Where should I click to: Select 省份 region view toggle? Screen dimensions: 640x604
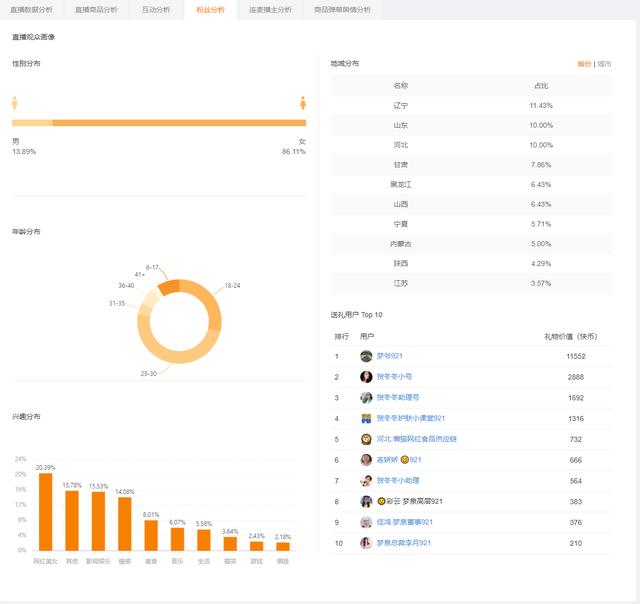[x=584, y=64]
